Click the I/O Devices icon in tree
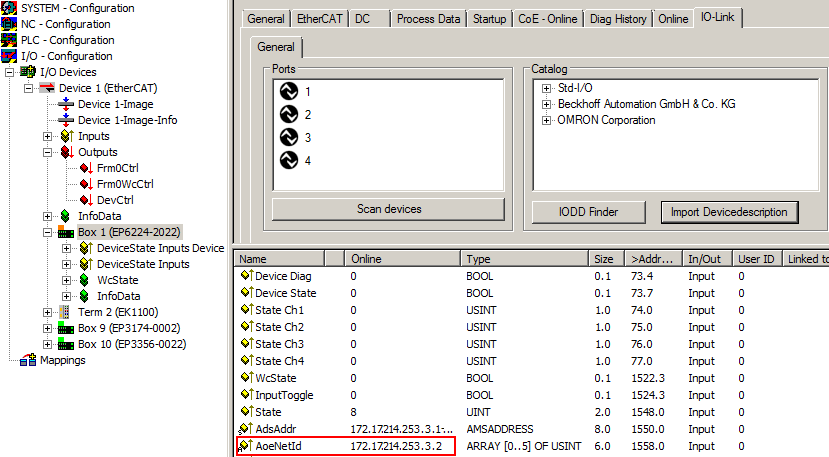Image resolution: width=829 pixels, height=457 pixels. 28,71
